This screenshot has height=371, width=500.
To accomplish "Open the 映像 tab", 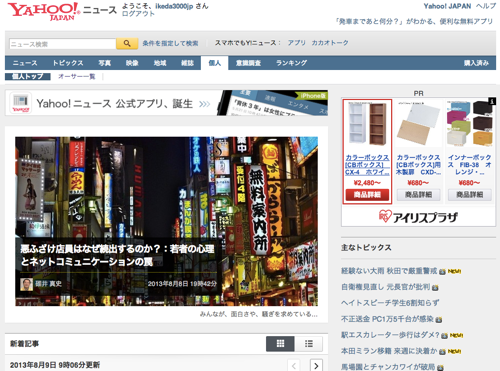I will click(x=132, y=63).
